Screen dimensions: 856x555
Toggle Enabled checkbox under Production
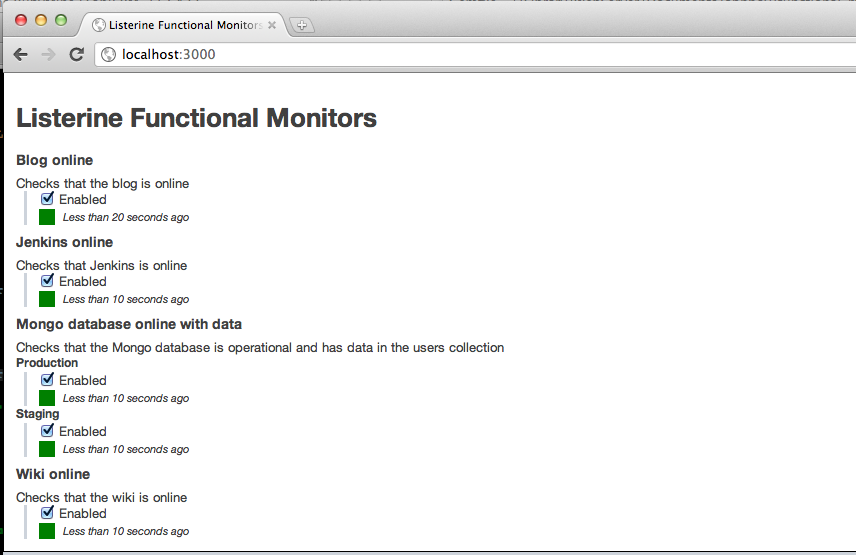[47, 379]
